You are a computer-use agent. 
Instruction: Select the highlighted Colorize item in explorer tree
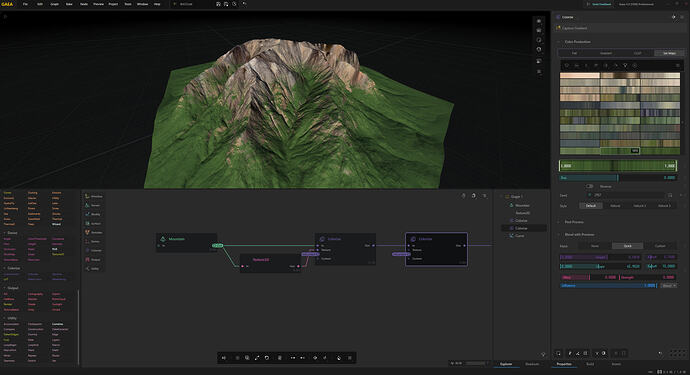[524, 228]
